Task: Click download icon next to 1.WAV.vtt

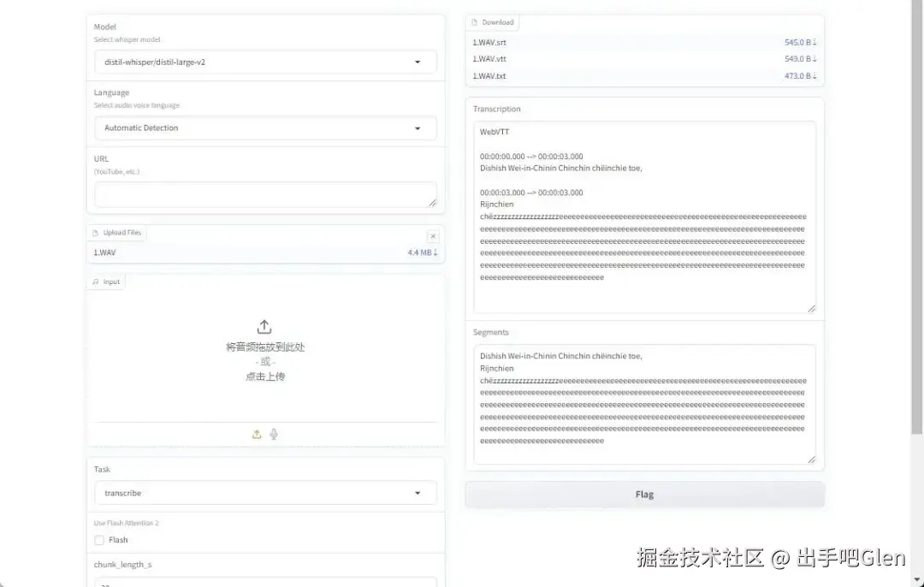Action: 813,58
